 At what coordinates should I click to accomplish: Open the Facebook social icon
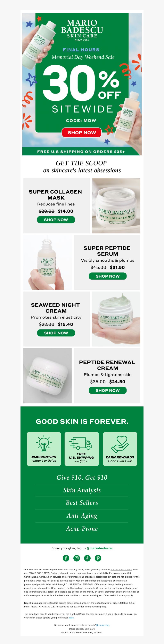click(66, 558)
